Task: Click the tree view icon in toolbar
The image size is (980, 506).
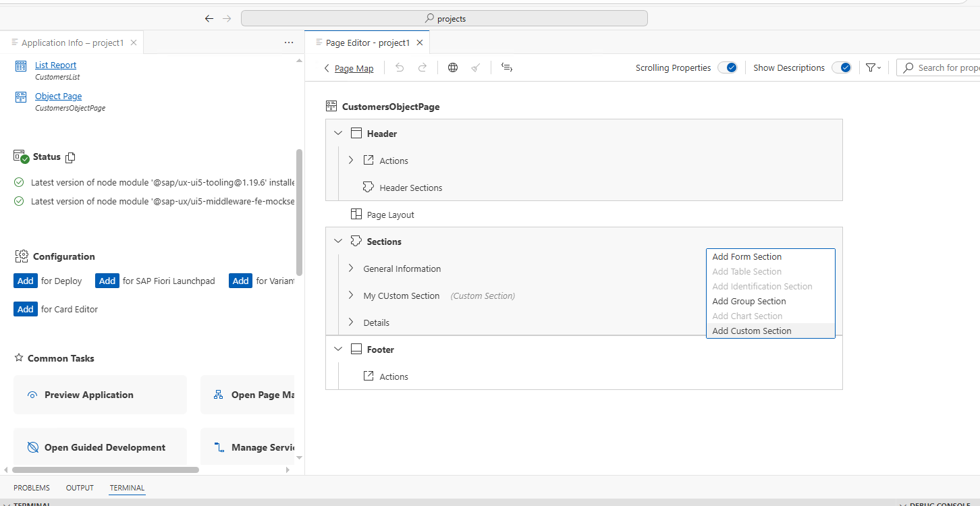Action: pos(507,67)
